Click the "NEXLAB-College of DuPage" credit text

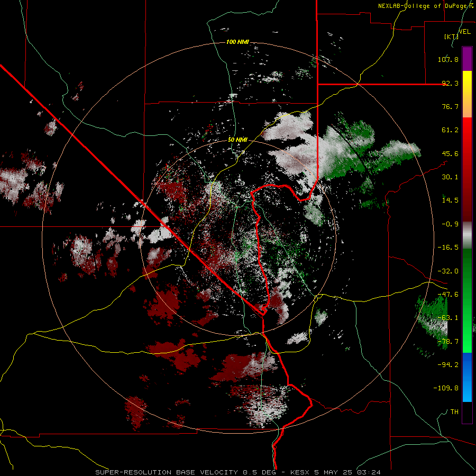click(422, 6)
